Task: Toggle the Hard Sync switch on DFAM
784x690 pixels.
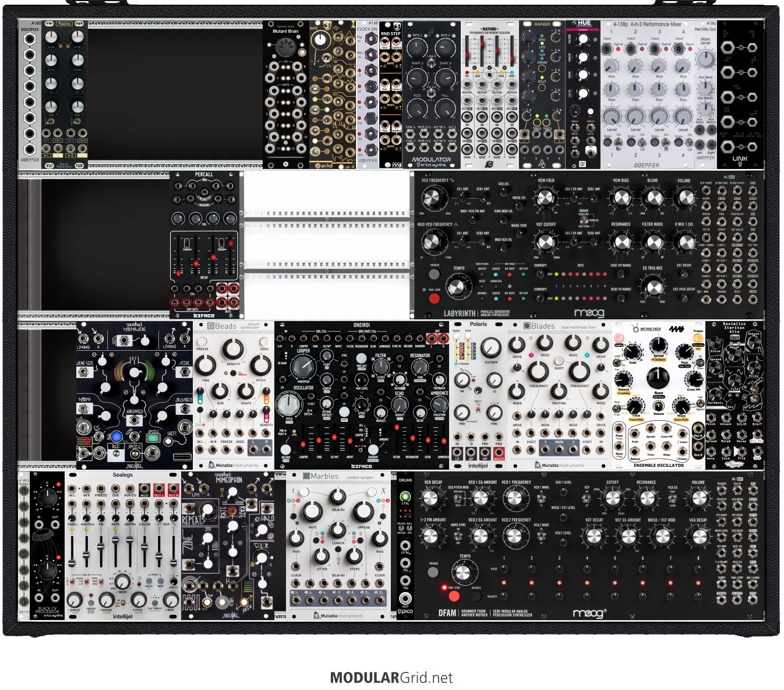Action: [458, 535]
